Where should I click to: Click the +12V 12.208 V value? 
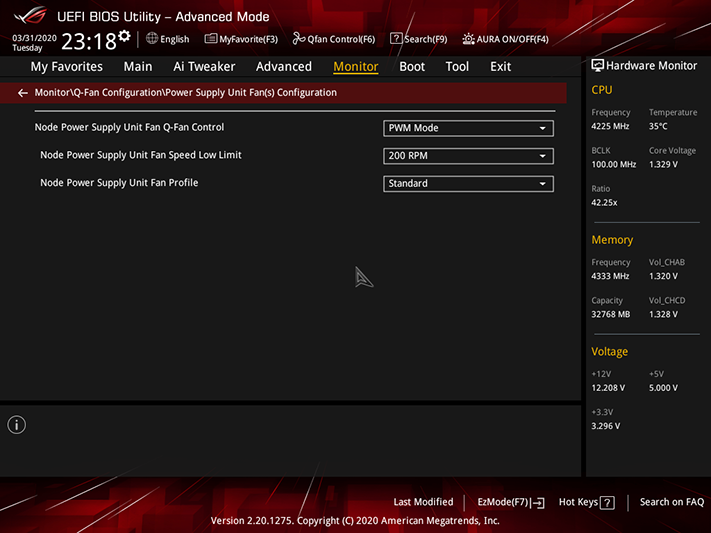point(608,388)
